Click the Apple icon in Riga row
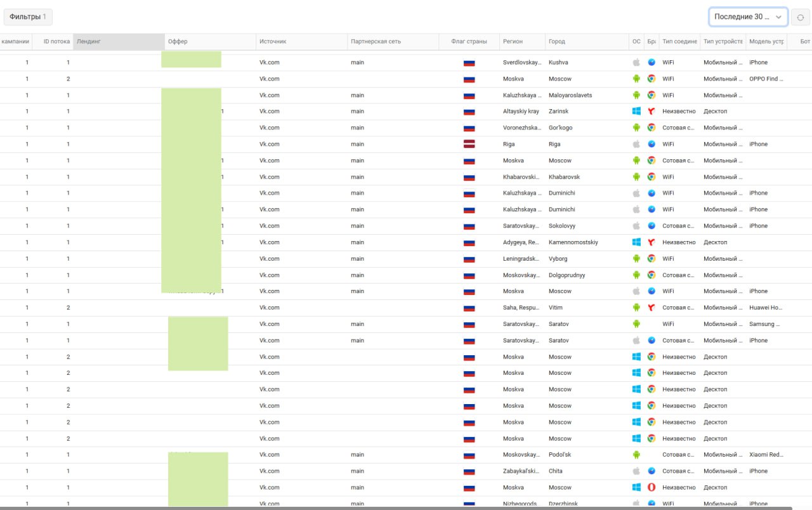Viewport: 812px width, 510px height. (636, 144)
